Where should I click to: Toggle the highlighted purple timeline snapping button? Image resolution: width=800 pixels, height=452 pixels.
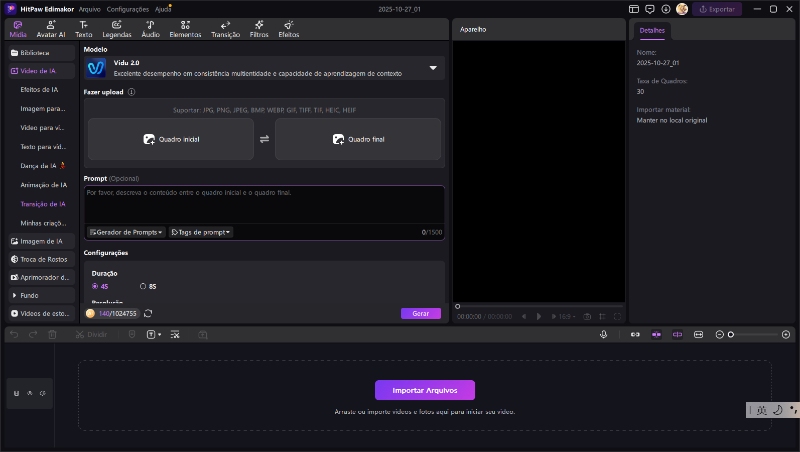tap(656, 334)
